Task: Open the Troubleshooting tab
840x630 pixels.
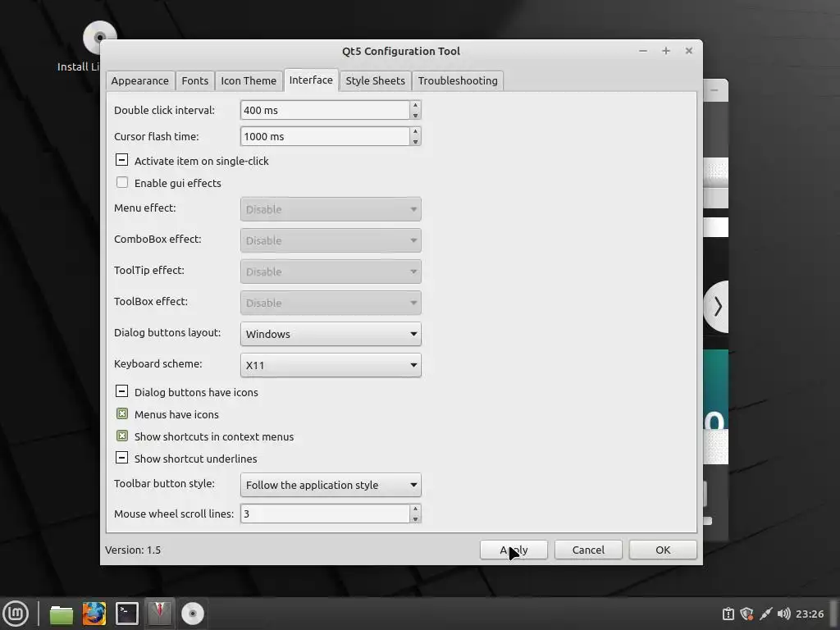Action: 458,81
